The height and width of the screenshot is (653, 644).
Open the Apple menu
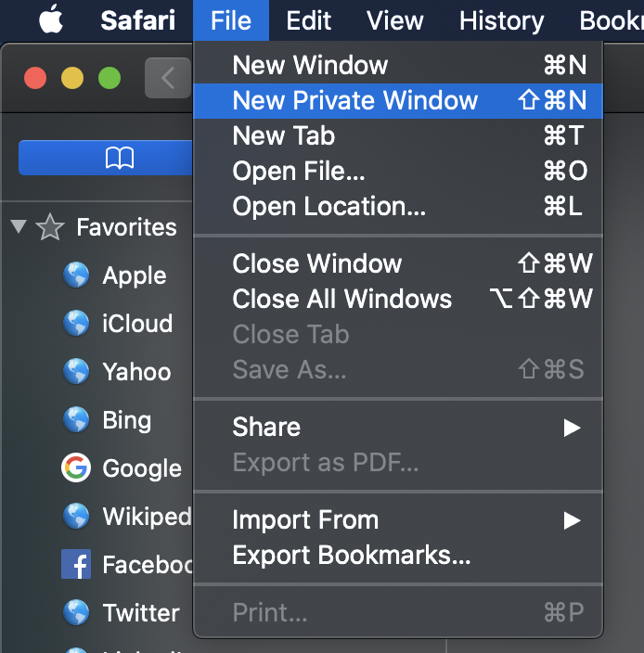(51, 19)
